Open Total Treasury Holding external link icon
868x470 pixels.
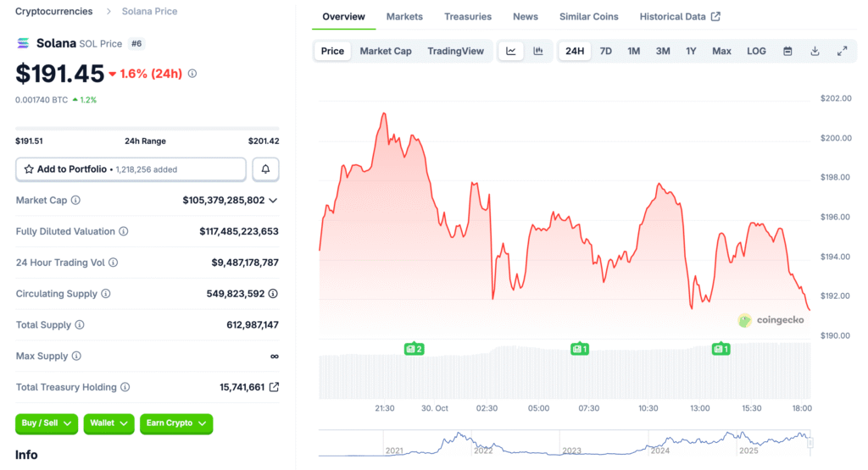(x=274, y=387)
